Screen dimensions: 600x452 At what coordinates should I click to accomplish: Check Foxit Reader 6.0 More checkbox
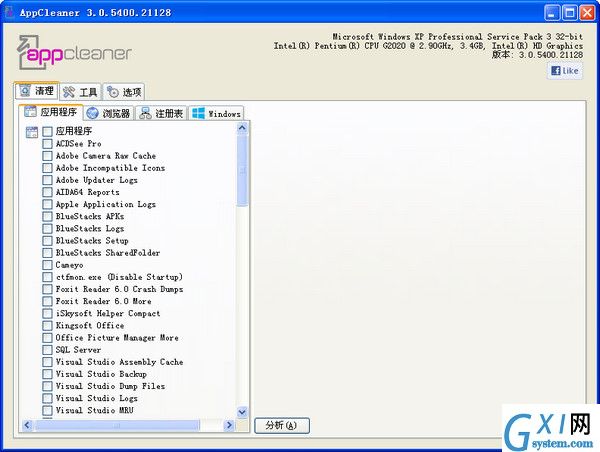pyautogui.click(x=47, y=302)
